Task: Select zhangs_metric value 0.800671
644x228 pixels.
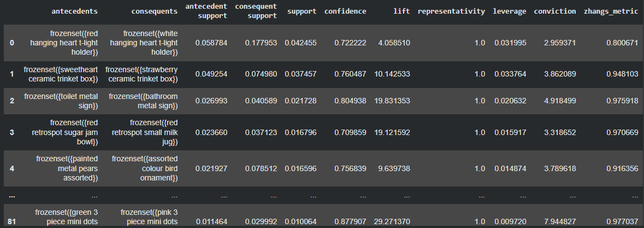Action: [x=618, y=43]
